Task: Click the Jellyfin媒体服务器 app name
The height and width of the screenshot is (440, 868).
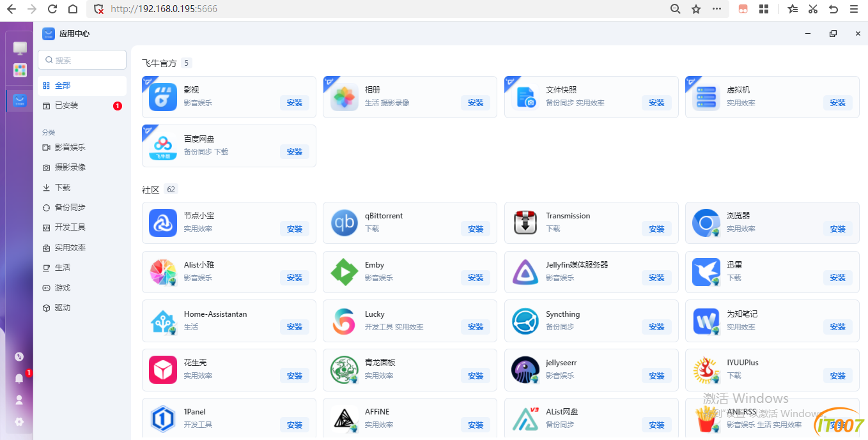Action: tap(577, 265)
